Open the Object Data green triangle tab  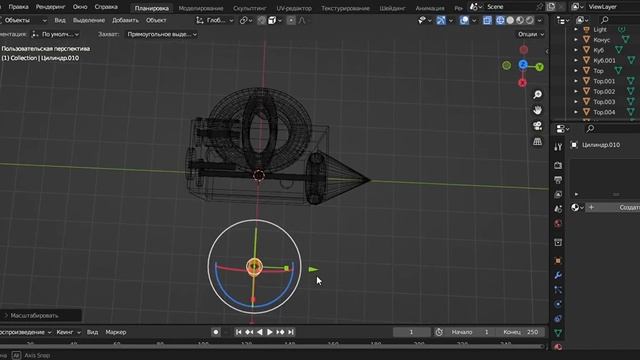click(558, 333)
